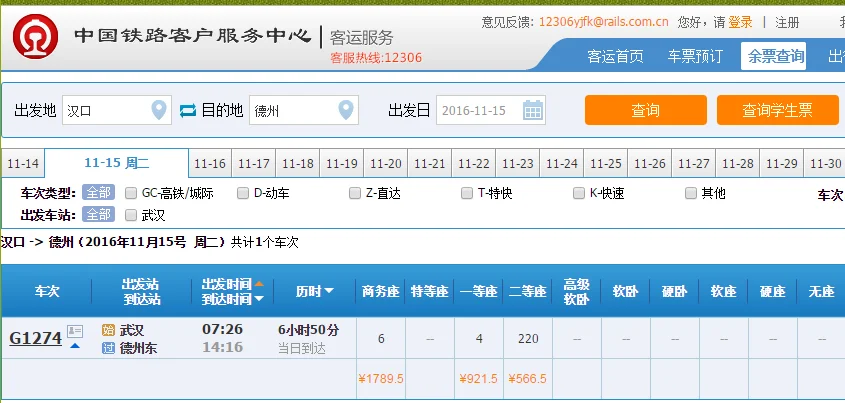This screenshot has height=403, width=845.
Task: Open the 余票查询 navigation item
Action: [773, 56]
